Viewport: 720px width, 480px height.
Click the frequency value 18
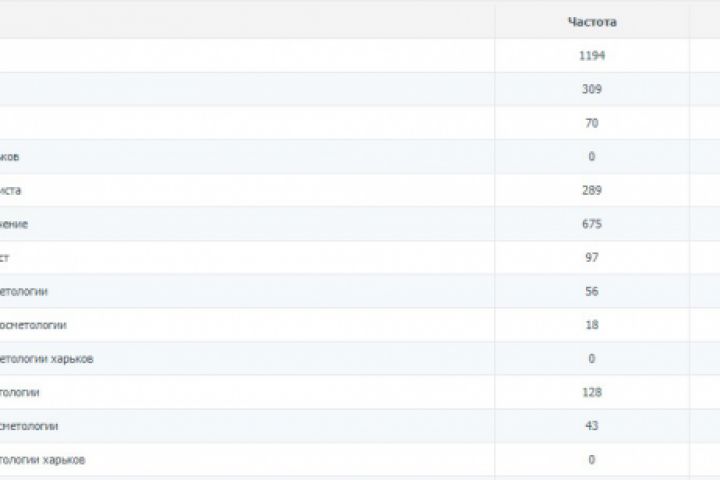pyautogui.click(x=592, y=325)
